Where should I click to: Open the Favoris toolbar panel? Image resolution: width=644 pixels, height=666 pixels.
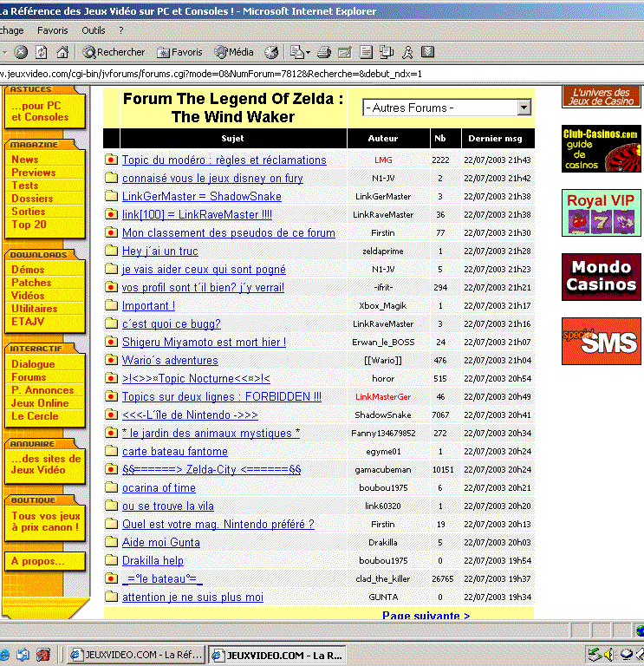click(x=179, y=52)
